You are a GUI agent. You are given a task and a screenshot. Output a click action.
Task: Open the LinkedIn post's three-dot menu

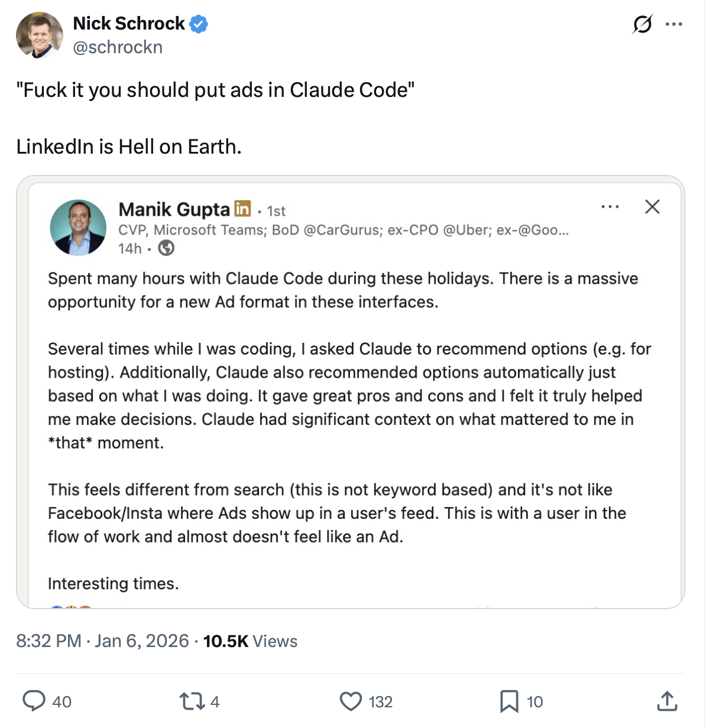pos(610,207)
